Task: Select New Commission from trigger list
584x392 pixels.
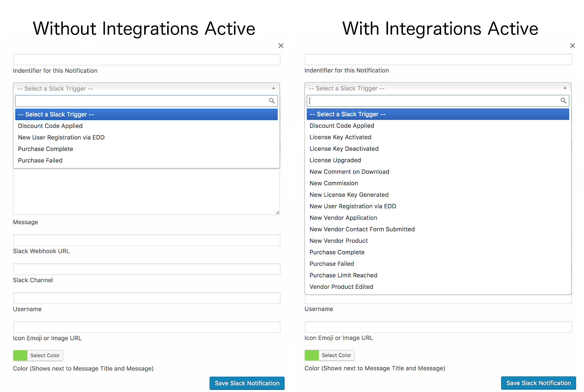Action: pos(334,183)
